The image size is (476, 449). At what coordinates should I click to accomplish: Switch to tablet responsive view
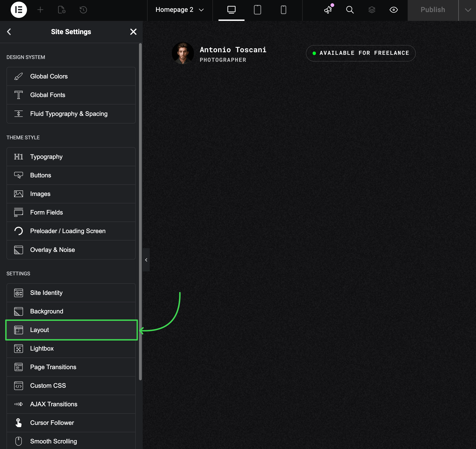pyautogui.click(x=257, y=10)
